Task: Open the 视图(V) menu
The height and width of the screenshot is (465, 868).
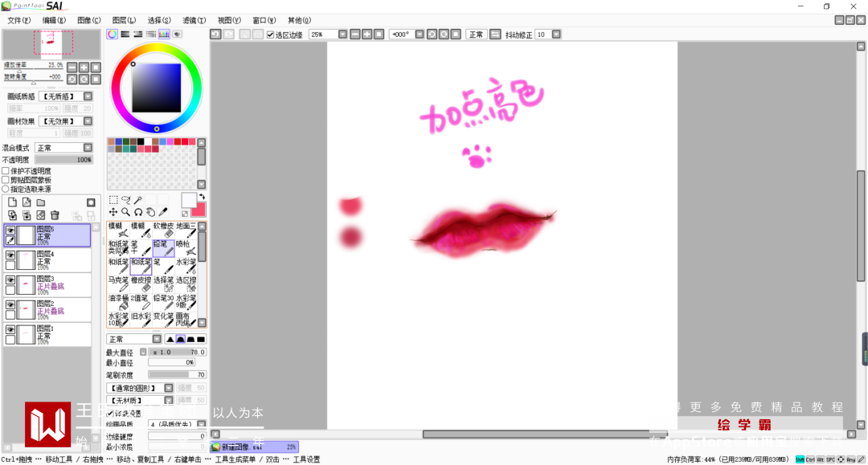Action: coord(229,20)
